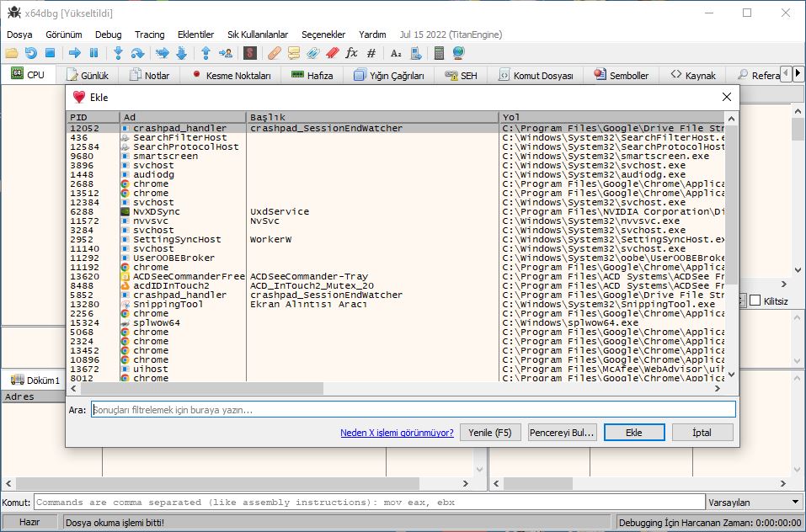Click the globe icon in the toolbar

click(458, 53)
